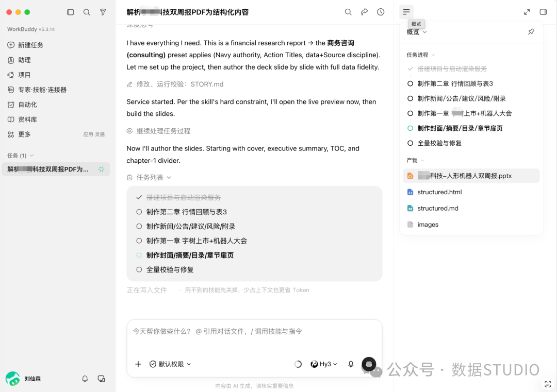Open the 应用·灵感 link

[94, 134]
